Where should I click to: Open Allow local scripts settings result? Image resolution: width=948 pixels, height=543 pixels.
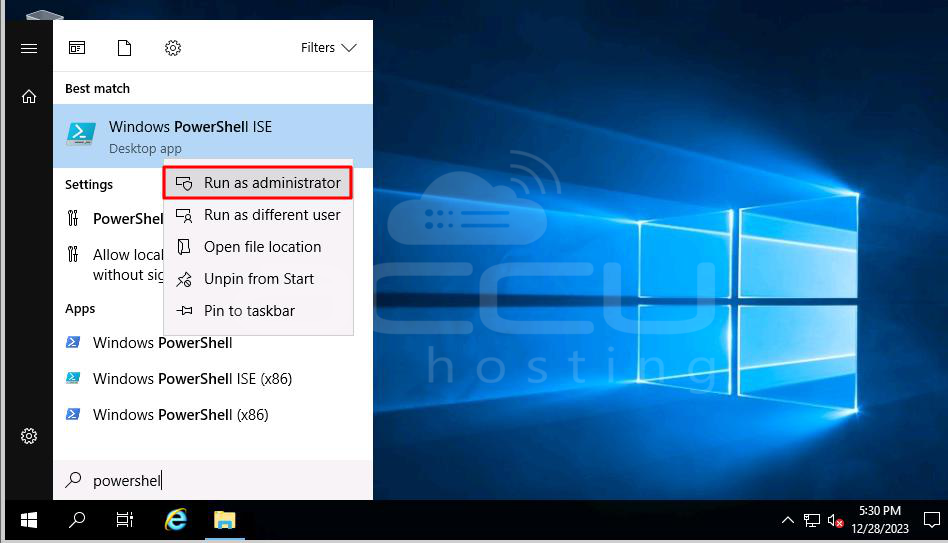click(x=109, y=264)
